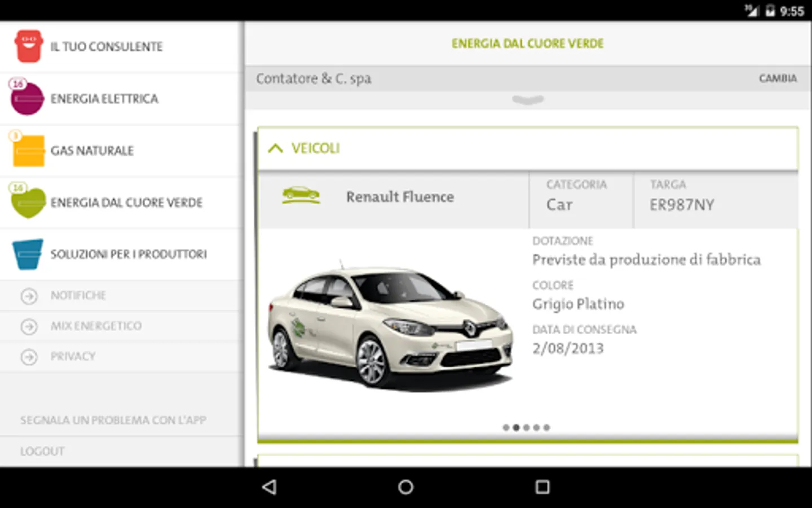812x508 pixels.
Task: Tap the Renault Fluence vehicle name
Action: pos(400,197)
